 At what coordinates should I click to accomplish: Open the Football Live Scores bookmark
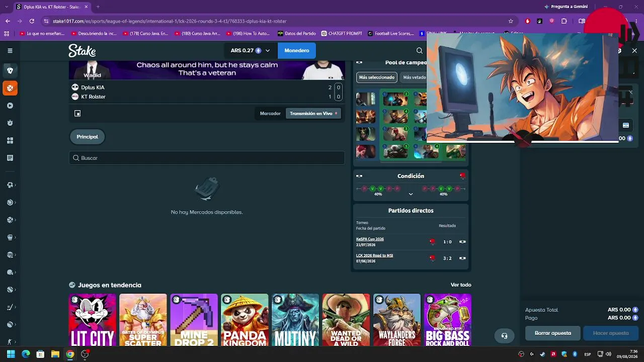390,34
